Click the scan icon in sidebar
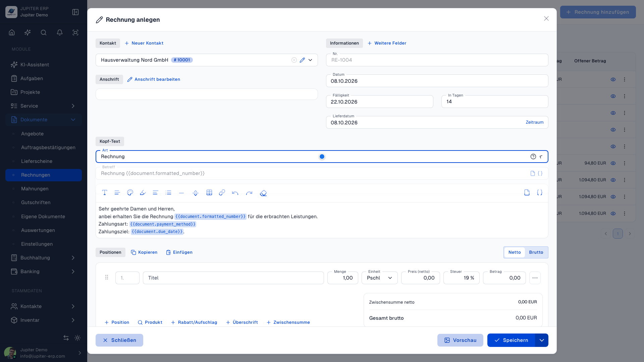 click(x=75, y=33)
